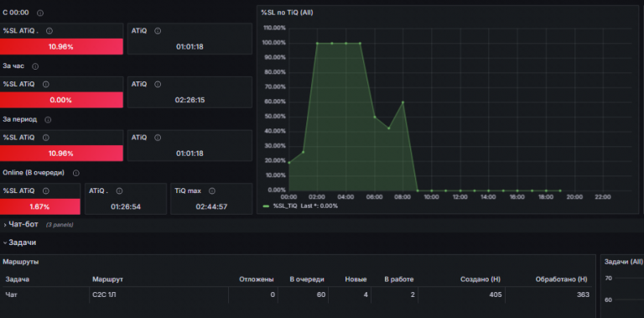The width and height of the screenshot is (644, 318).
Task: Click the chart data point at 08:00 peak near 60%
Action: (x=402, y=102)
